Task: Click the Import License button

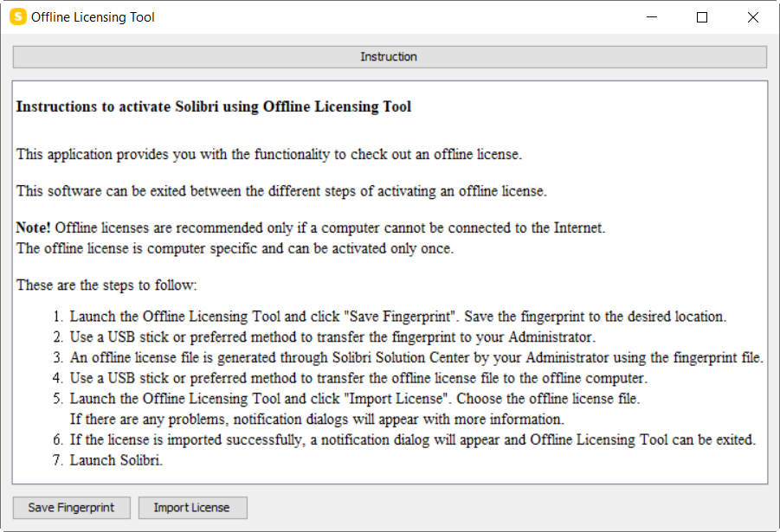Action: pos(192,508)
